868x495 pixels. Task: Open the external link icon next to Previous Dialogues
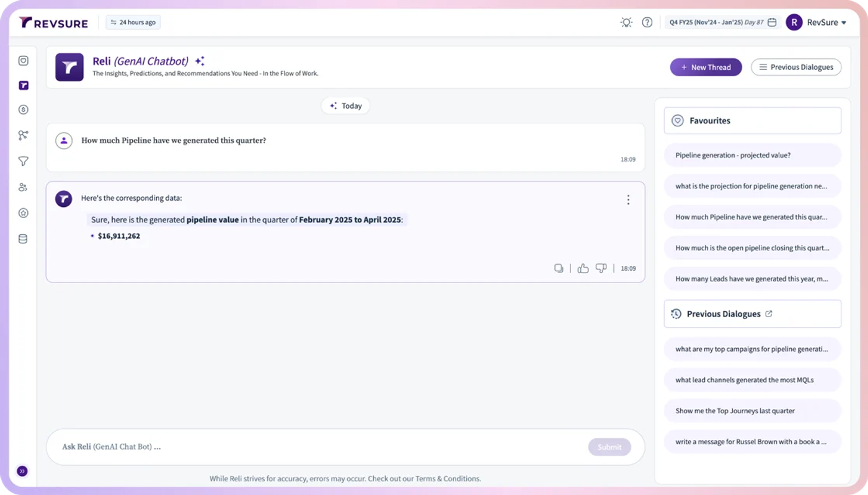click(x=769, y=313)
